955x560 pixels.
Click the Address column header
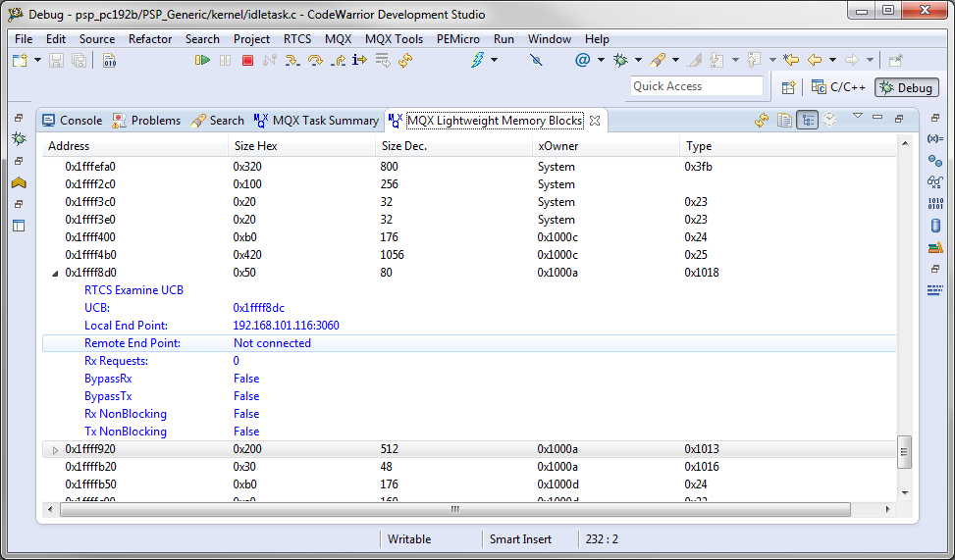click(69, 146)
